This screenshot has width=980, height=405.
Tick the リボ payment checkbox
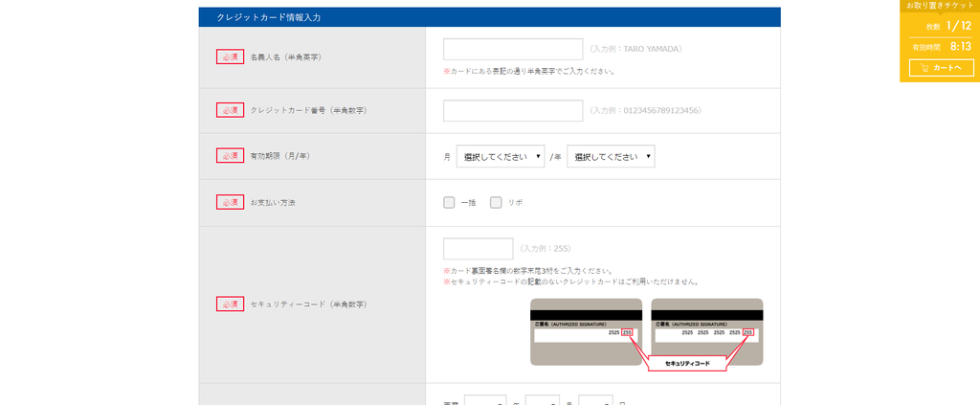point(497,203)
